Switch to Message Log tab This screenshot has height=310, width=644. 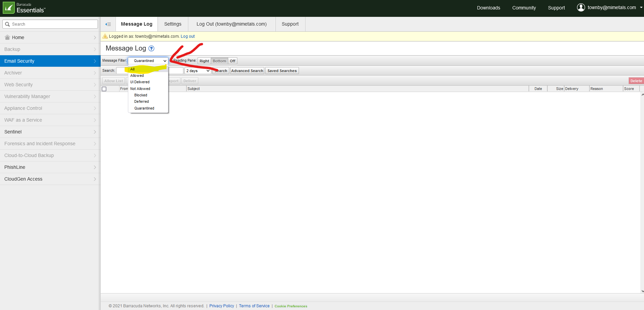click(137, 24)
